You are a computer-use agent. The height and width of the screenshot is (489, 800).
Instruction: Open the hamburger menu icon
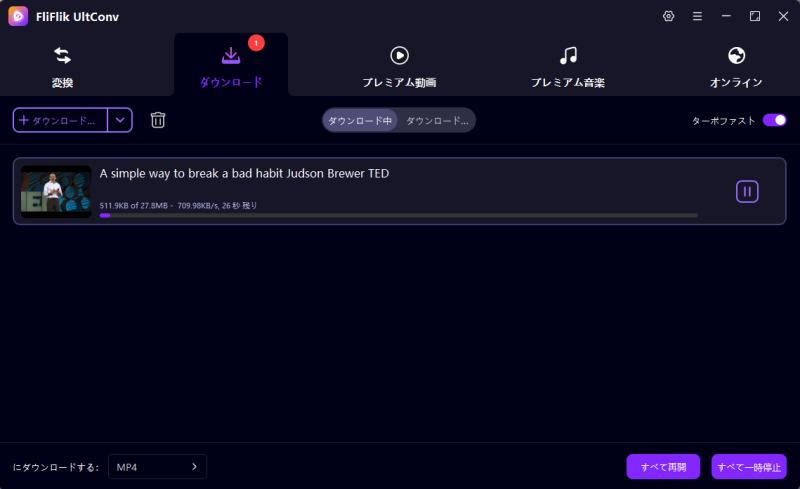[697, 16]
